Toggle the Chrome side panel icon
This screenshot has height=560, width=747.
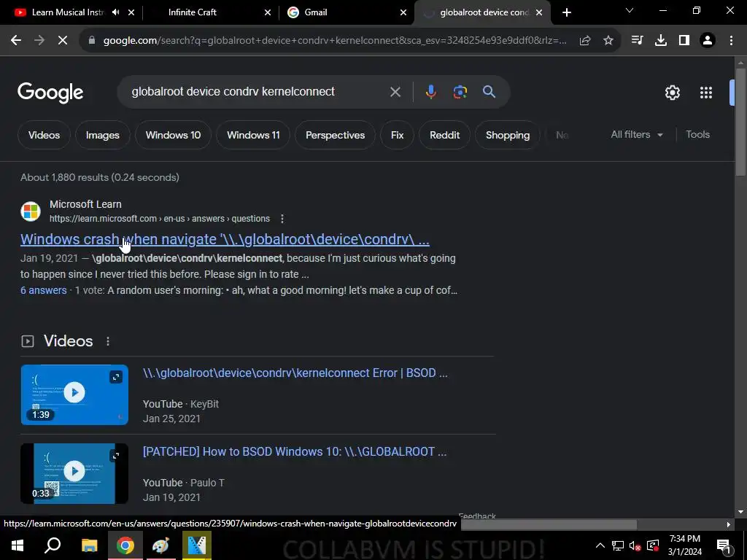[684, 41]
